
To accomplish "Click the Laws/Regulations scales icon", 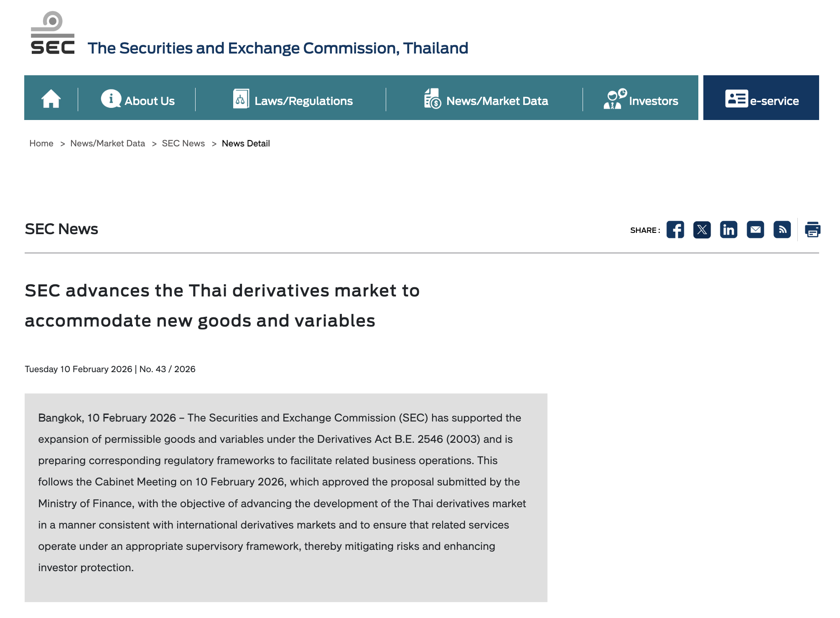I will [241, 99].
